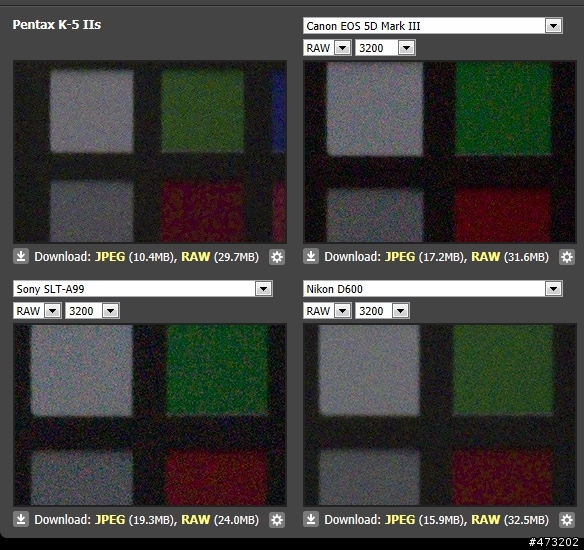
Task: Click the Pentax K-5 IIs comparison crop image
Action: click(x=150, y=152)
